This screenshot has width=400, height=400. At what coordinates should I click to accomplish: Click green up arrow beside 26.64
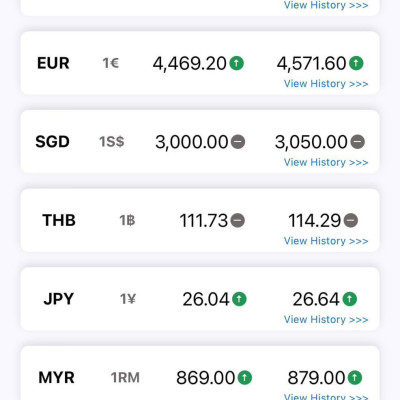pos(350,299)
